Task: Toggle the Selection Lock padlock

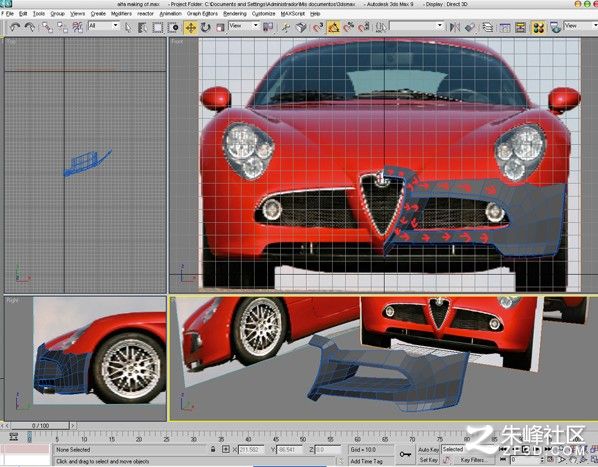Action: pyautogui.click(x=213, y=449)
